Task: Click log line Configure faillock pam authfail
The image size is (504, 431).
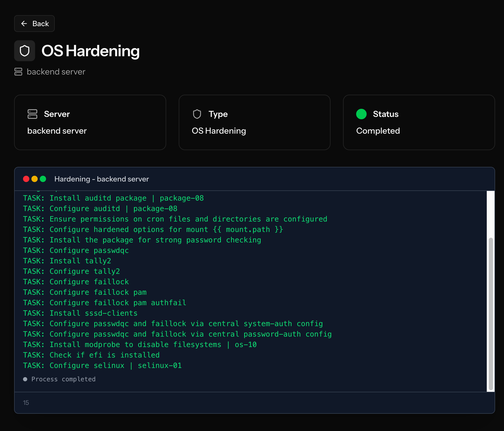Action: pyautogui.click(x=105, y=303)
